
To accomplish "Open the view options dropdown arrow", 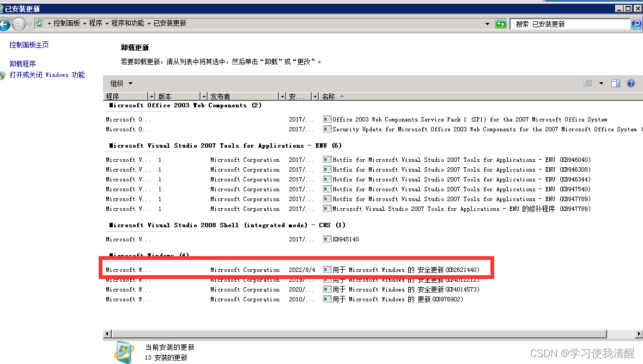I will point(601,83).
